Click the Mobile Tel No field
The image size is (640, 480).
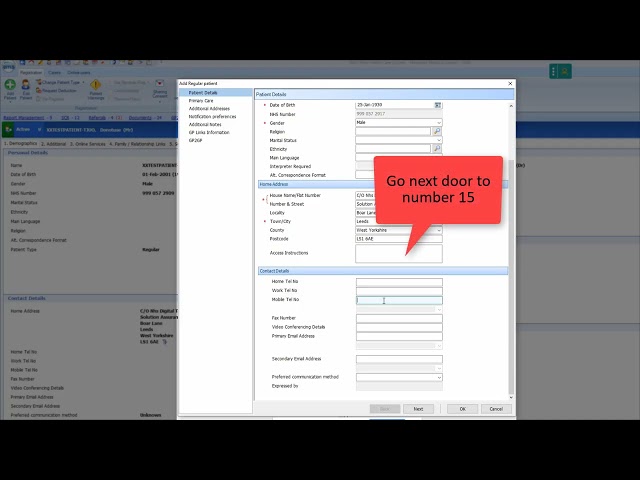click(399, 300)
